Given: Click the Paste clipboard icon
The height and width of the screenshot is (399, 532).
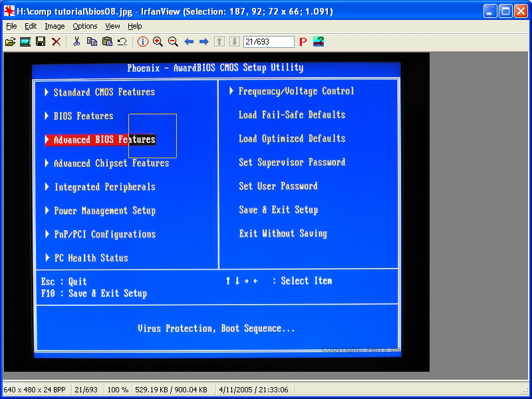Looking at the screenshot, I should pyautogui.click(x=107, y=42).
